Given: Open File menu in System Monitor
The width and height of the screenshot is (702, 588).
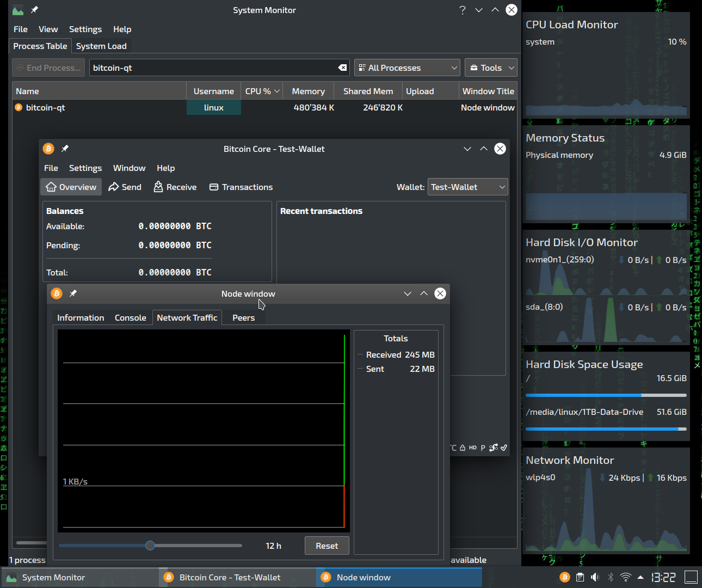Looking at the screenshot, I should [x=21, y=29].
